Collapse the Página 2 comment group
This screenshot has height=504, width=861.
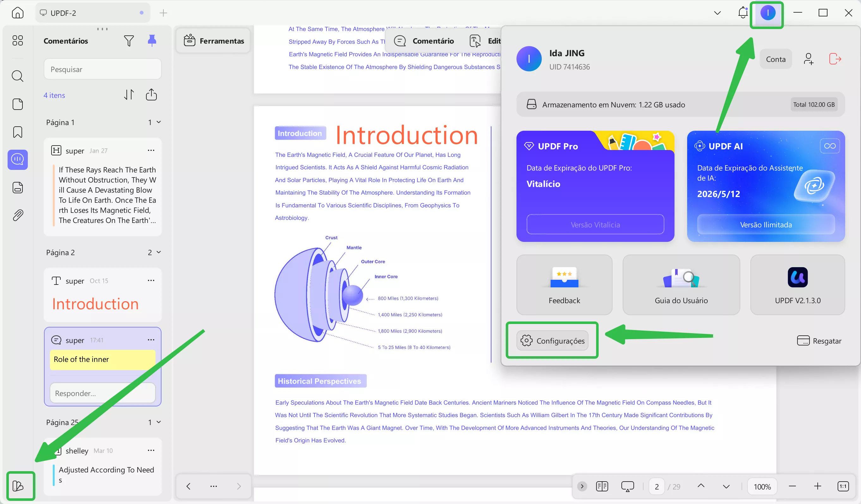point(159,252)
